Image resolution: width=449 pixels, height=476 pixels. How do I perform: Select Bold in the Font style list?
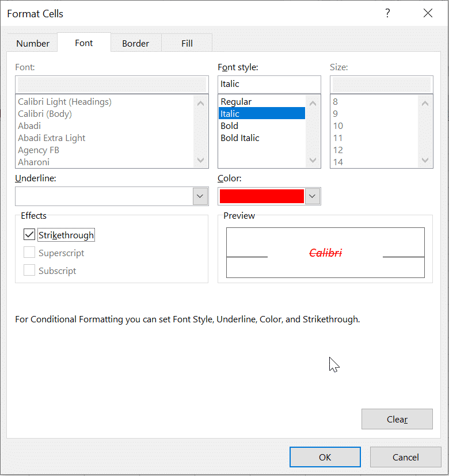pos(229,125)
